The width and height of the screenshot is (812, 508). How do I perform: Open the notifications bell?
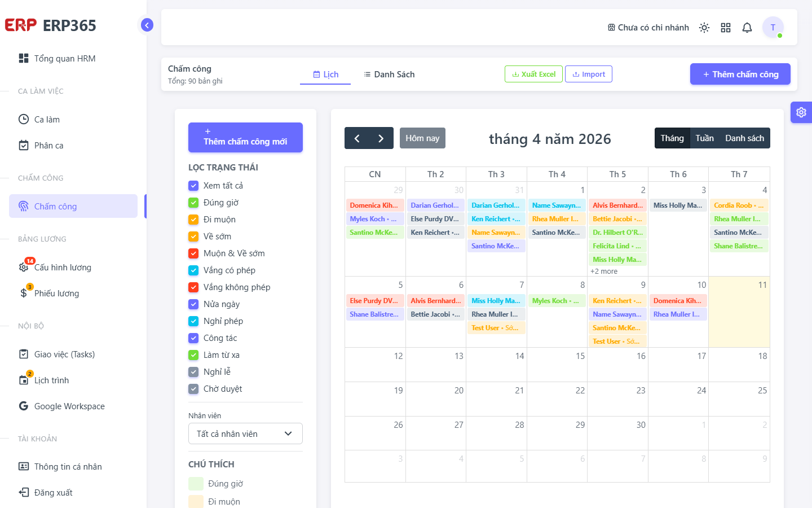747,28
